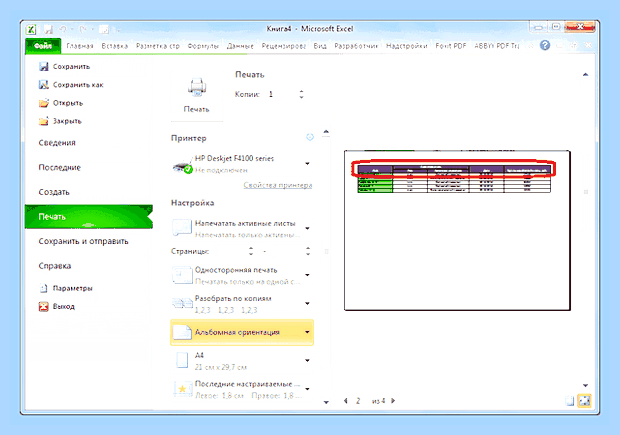The height and width of the screenshot is (435, 620).
Task: Click the large Print printer button
Action: click(x=197, y=96)
